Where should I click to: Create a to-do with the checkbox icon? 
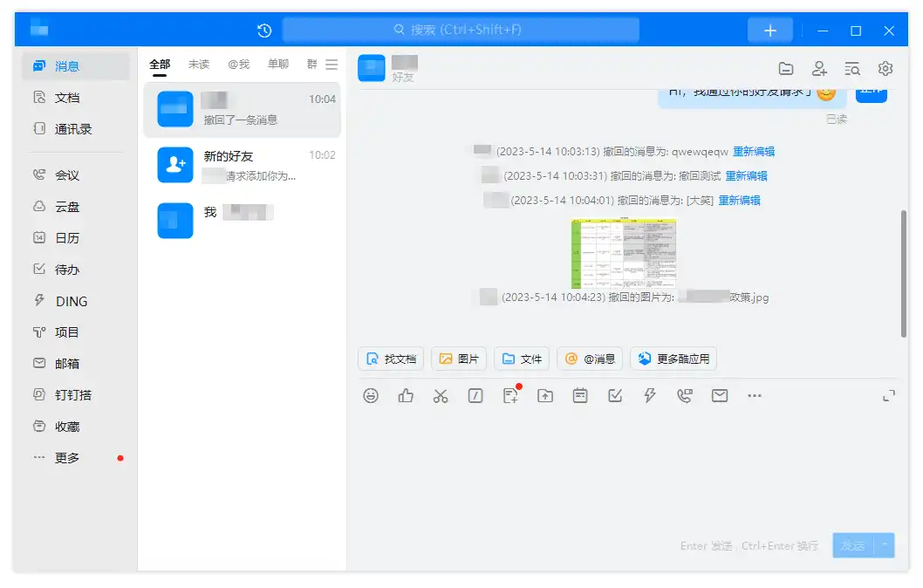(x=615, y=395)
